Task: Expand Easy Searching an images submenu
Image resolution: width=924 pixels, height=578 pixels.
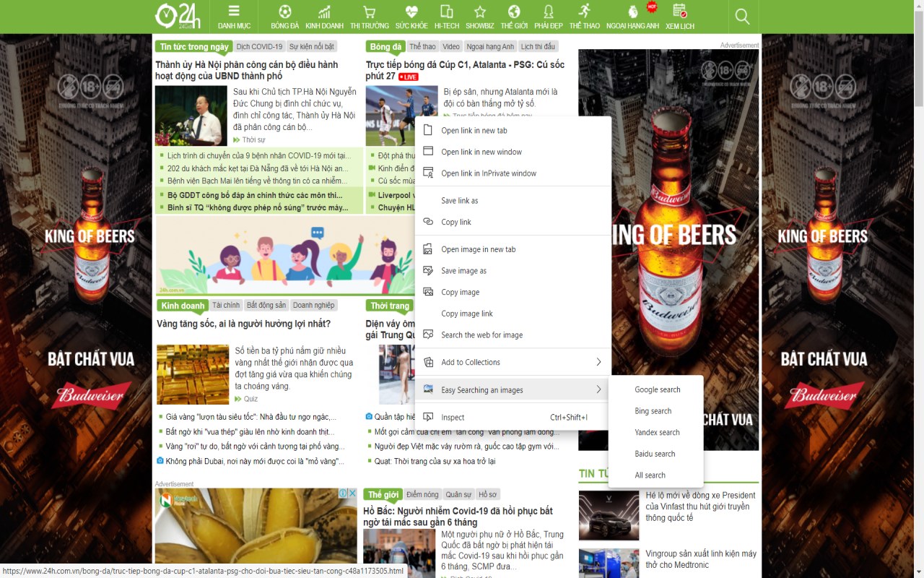Action: pos(513,390)
